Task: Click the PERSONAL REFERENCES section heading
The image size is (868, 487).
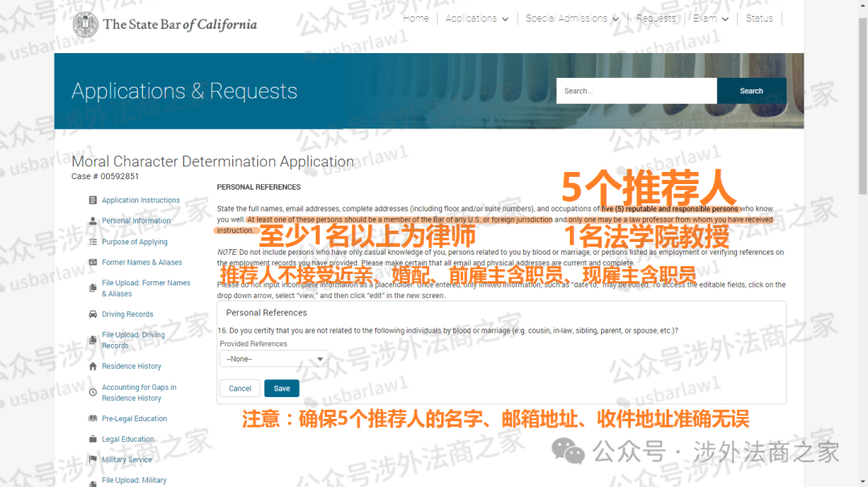Action: click(259, 187)
